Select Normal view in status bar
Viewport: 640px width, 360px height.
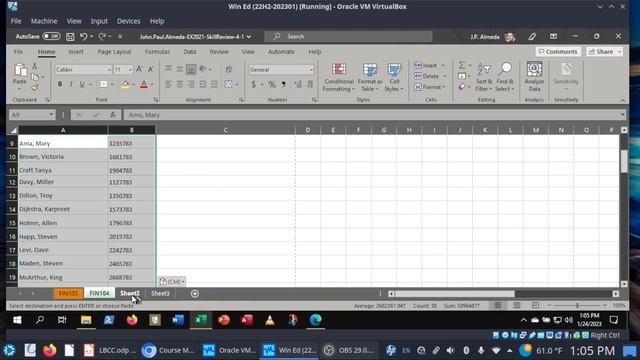point(498,305)
